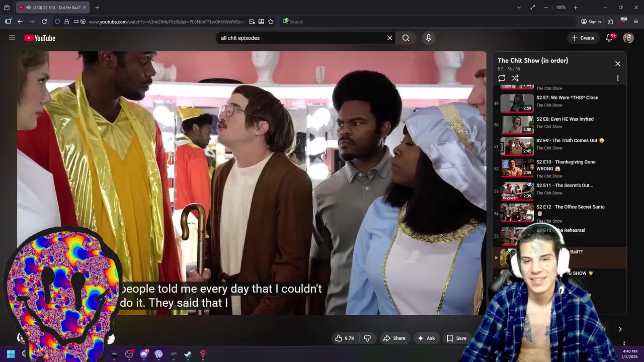Select S2 E9 - The Truth Comes Out

point(559,145)
